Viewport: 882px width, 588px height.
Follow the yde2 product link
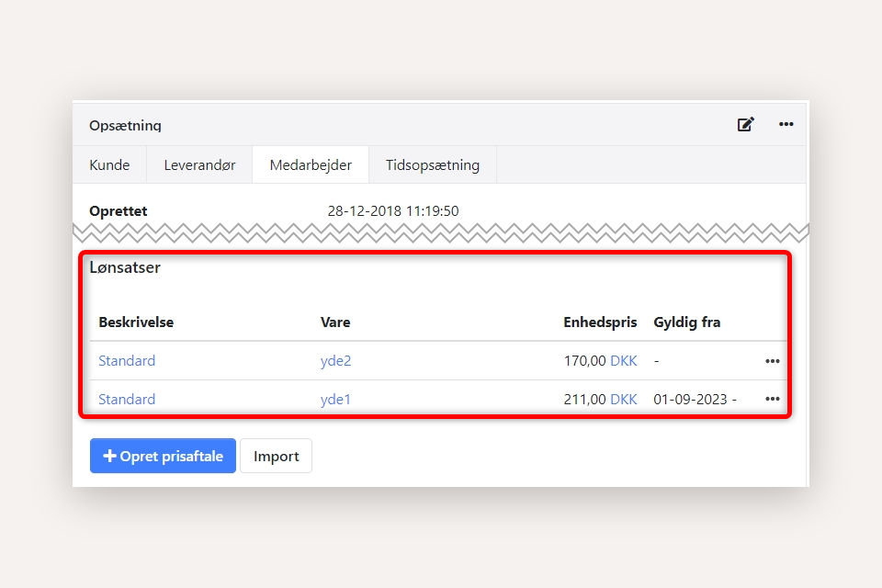coord(335,361)
